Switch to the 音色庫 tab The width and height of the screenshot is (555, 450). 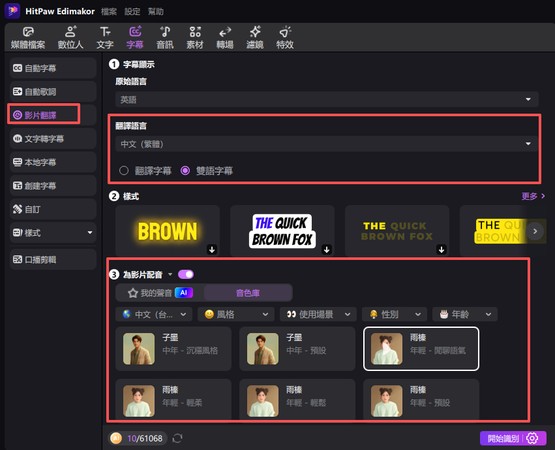[248, 293]
